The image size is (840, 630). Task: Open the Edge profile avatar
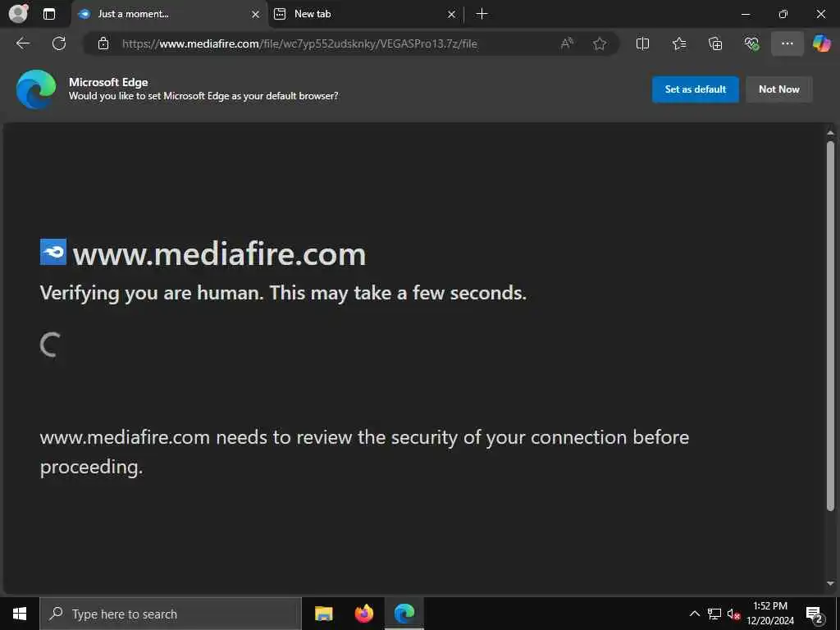click(19, 13)
